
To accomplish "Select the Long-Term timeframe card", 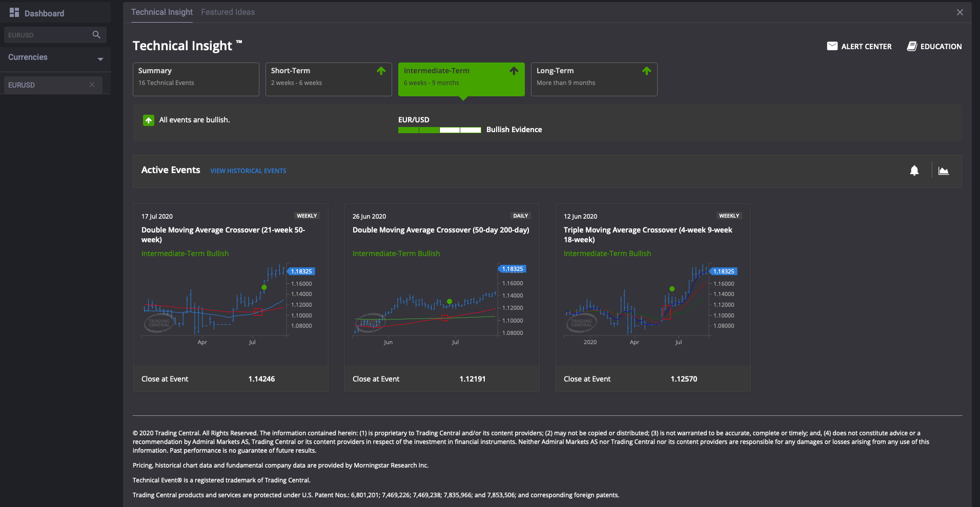I will [x=594, y=79].
